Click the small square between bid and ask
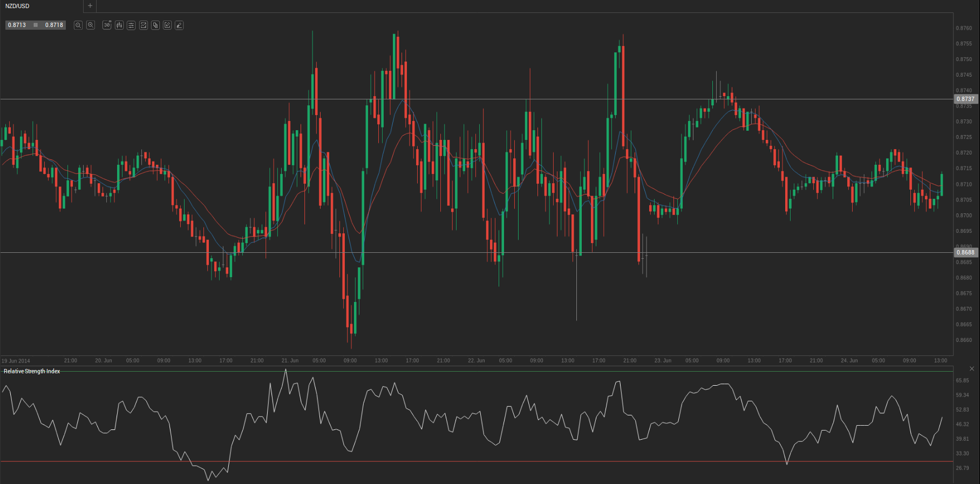 pyautogui.click(x=36, y=25)
